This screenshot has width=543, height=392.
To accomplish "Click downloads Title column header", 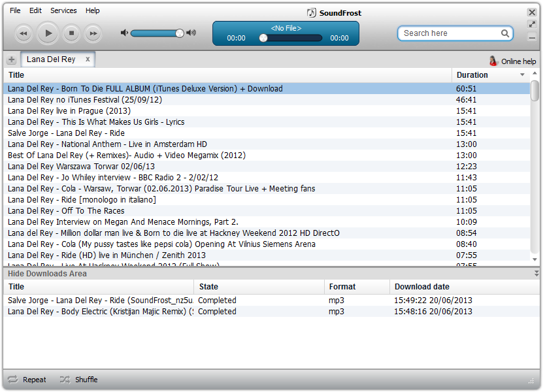I will [x=99, y=287].
